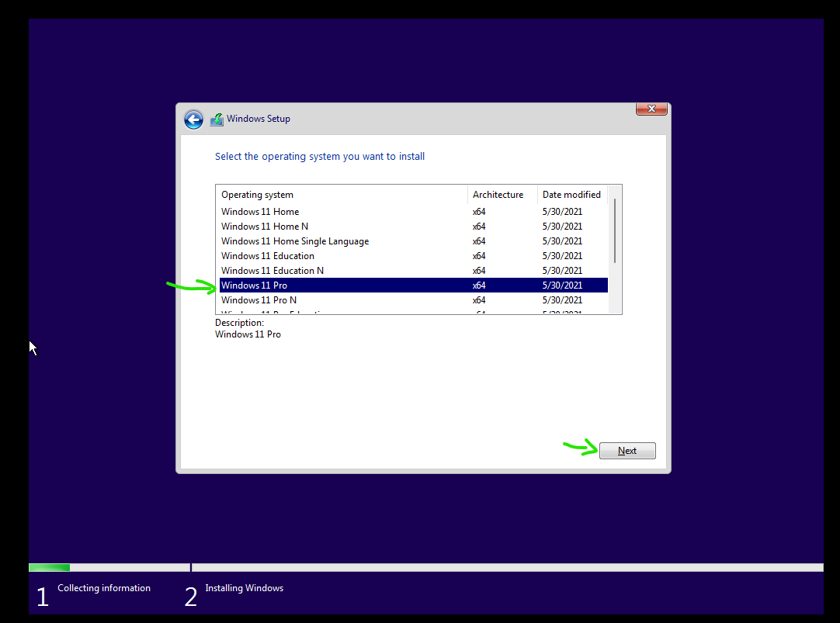Select Windows 11 Education edition
This screenshot has width=840, height=623.
(x=414, y=256)
